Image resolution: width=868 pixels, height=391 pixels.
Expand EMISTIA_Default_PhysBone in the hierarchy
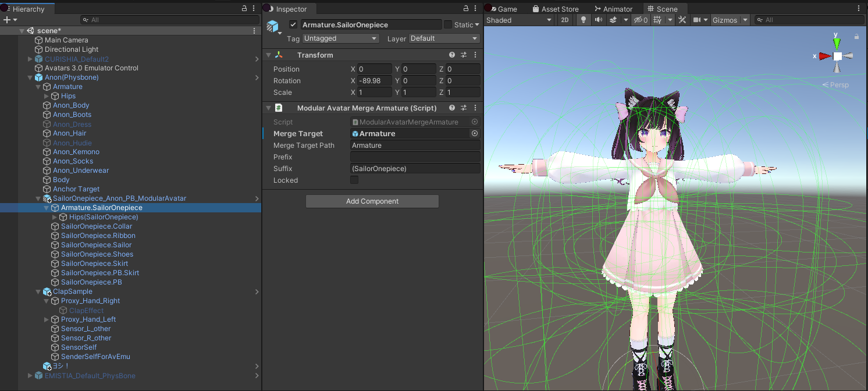coord(30,375)
